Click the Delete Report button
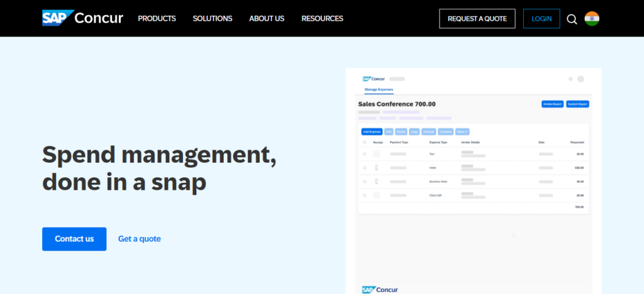Screen dimensions: 644x294 (552, 104)
